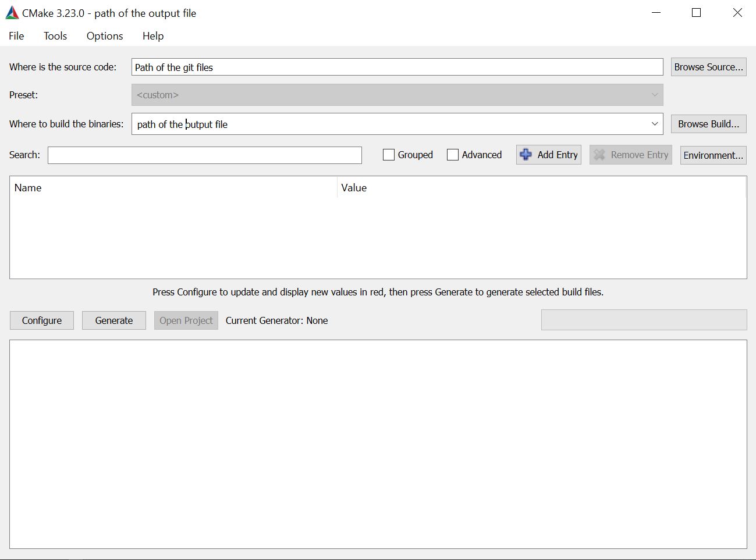Maximize the CMake window
The width and height of the screenshot is (756, 560).
[696, 13]
